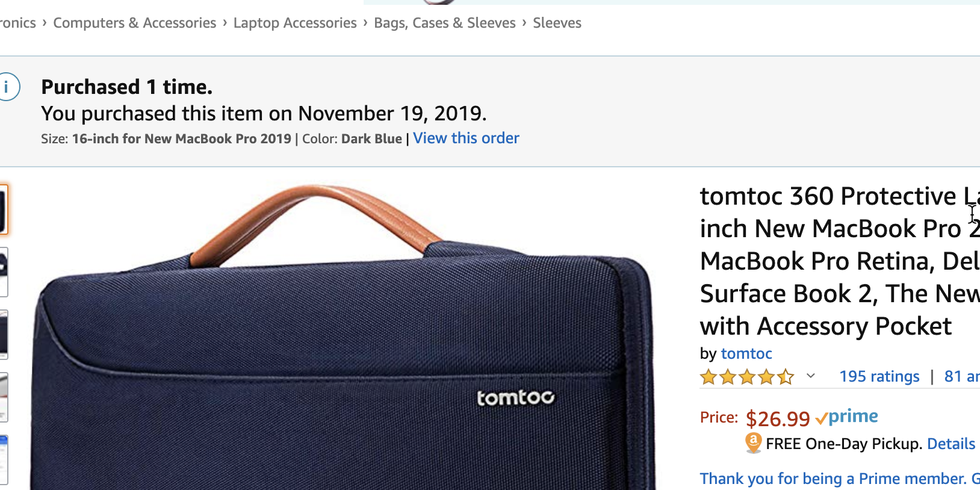The height and width of the screenshot is (490, 980).
Task: Click the View this order link
Action: [466, 138]
